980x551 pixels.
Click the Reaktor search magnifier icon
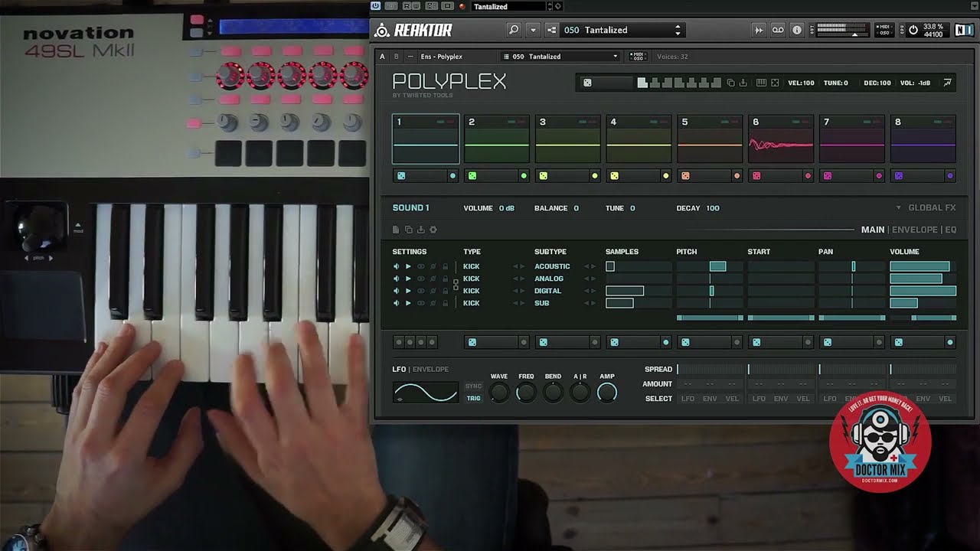(514, 30)
